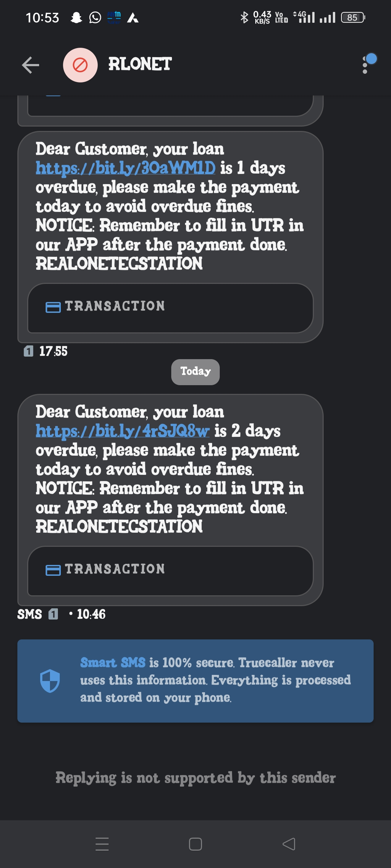Tap the card icon in Today's Transaction box
The image size is (391, 868).
click(x=53, y=570)
